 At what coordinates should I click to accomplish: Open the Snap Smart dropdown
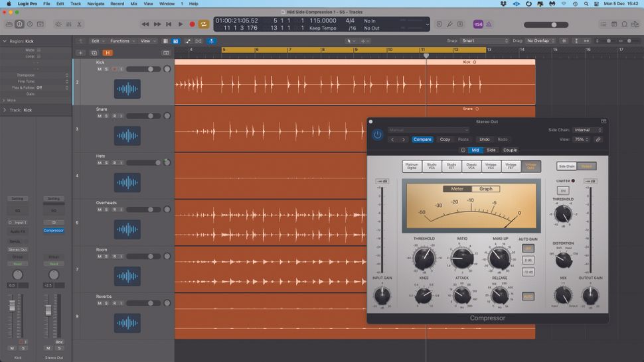point(484,40)
